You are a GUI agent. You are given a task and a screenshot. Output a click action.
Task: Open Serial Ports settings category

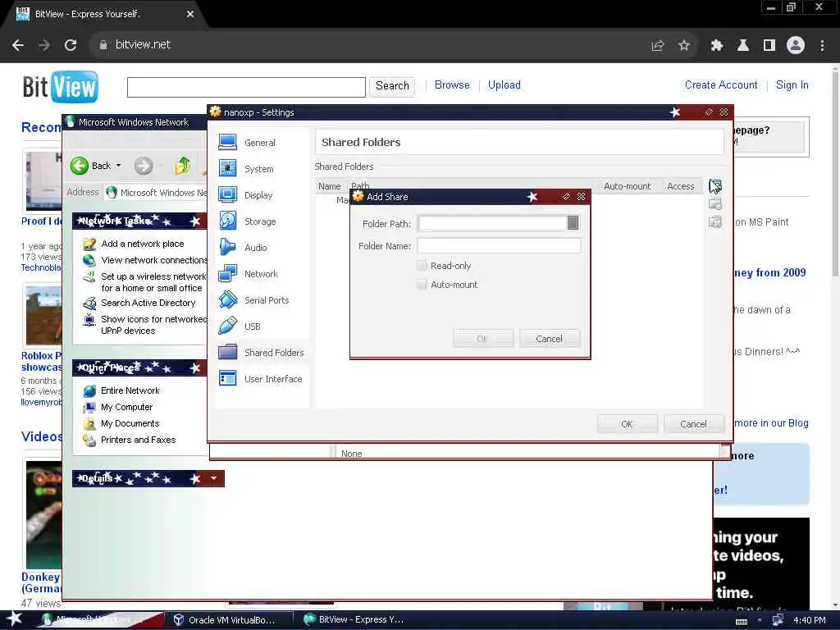[254, 300]
